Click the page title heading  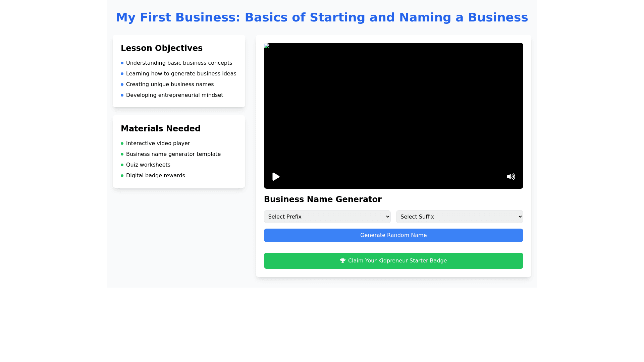click(x=322, y=17)
